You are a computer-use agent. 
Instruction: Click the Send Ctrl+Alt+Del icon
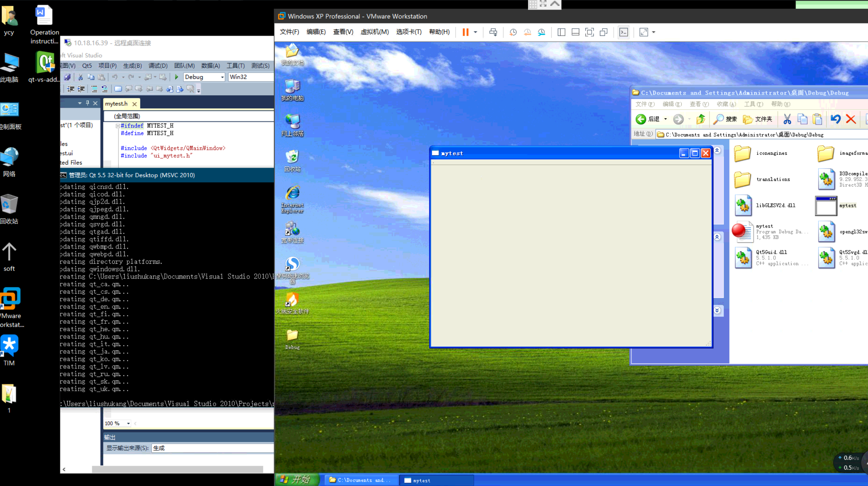pos(493,32)
